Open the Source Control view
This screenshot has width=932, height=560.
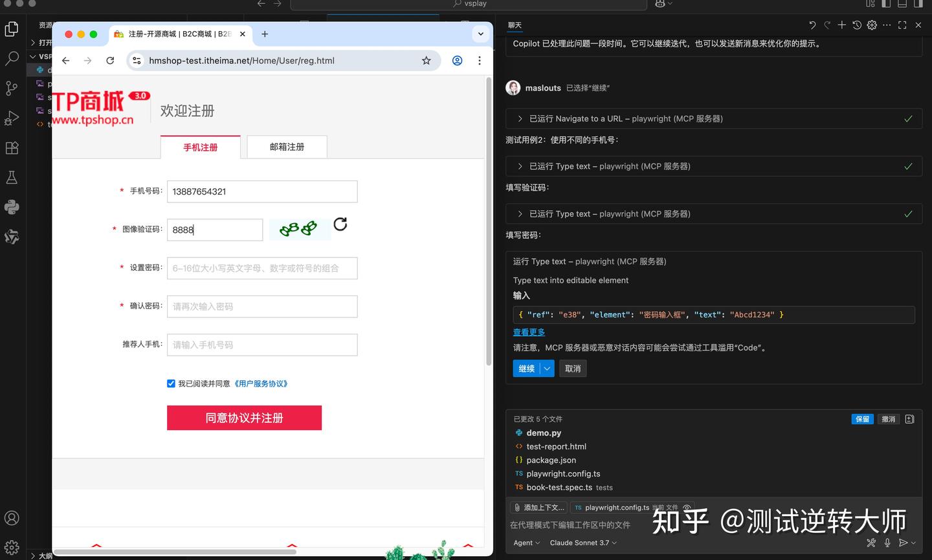(x=12, y=88)
